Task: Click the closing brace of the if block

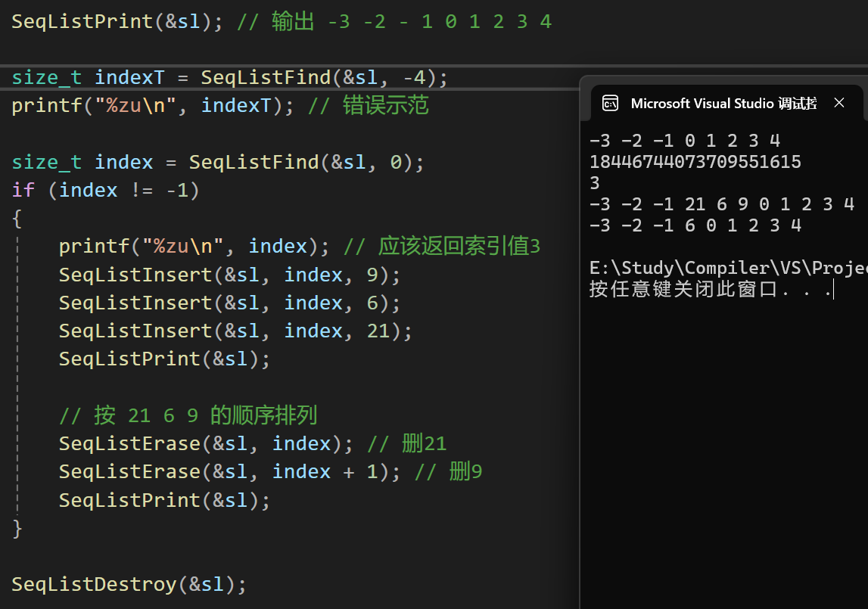Action: tap(17, 528)
